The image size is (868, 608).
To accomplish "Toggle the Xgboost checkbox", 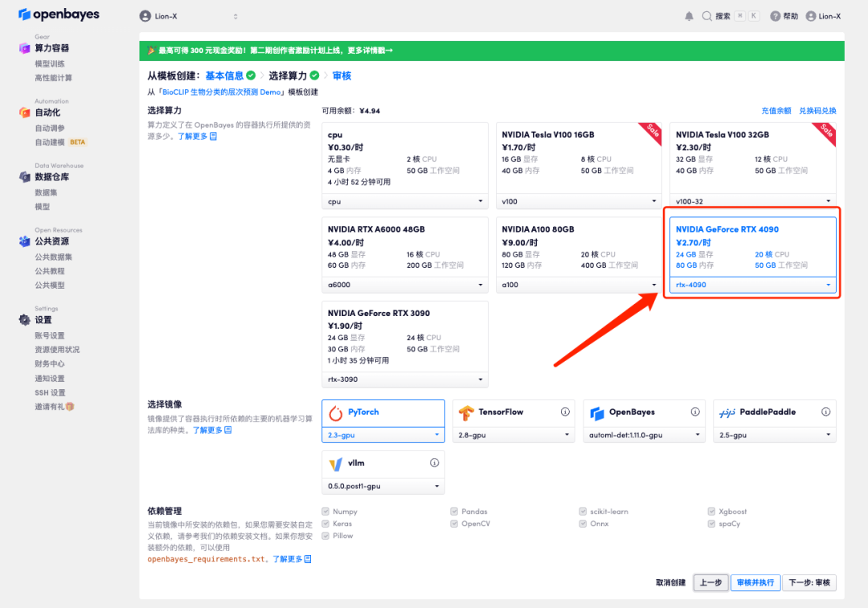I will point(711,511).
